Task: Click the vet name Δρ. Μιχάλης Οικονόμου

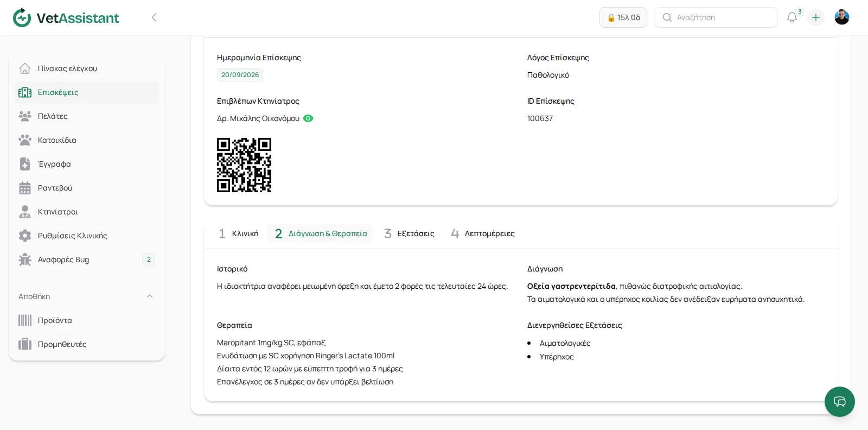Action: pos(258,118)
